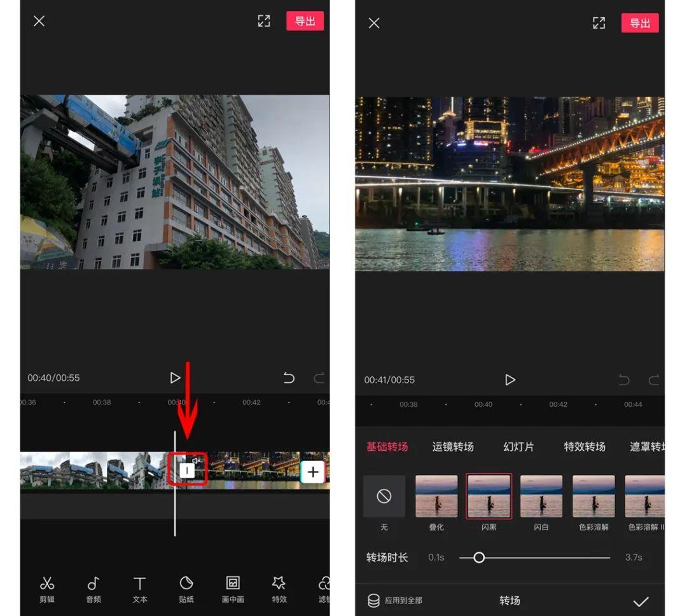This screenshot has width=687, height=616.
Task: Tap the clip mute speaker icon on timeline
Action: [197, 460]
